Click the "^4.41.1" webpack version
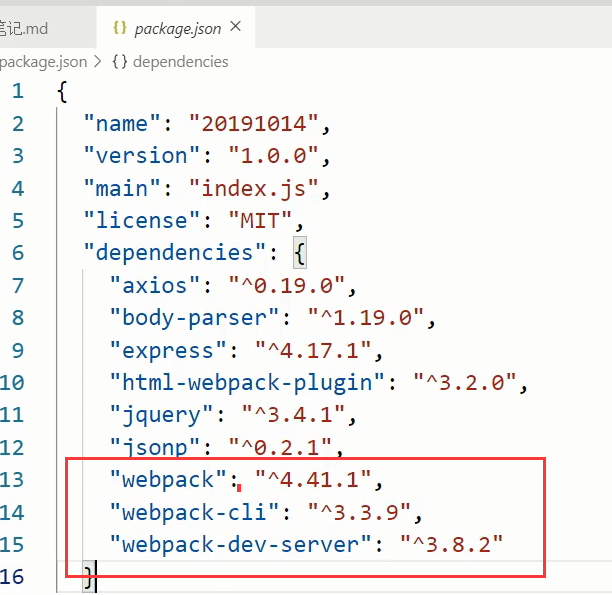612x595 pixels. pos(313,479)
